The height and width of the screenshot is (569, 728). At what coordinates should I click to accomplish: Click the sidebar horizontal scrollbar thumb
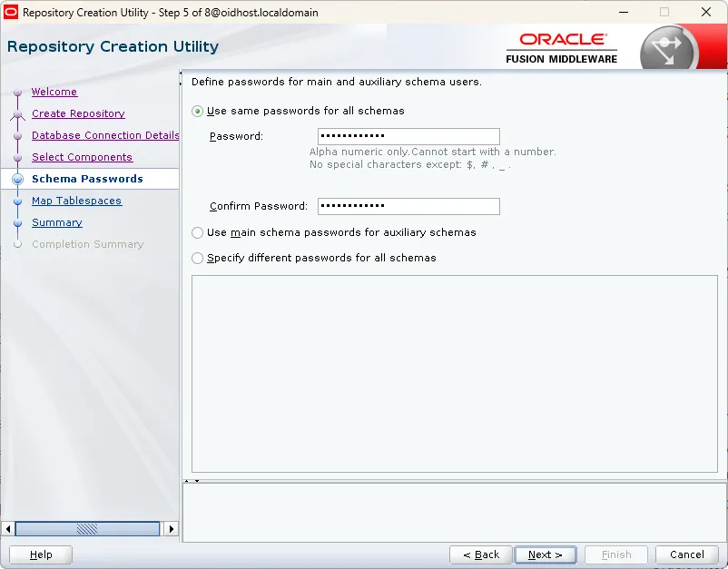[x=87, y=529]
